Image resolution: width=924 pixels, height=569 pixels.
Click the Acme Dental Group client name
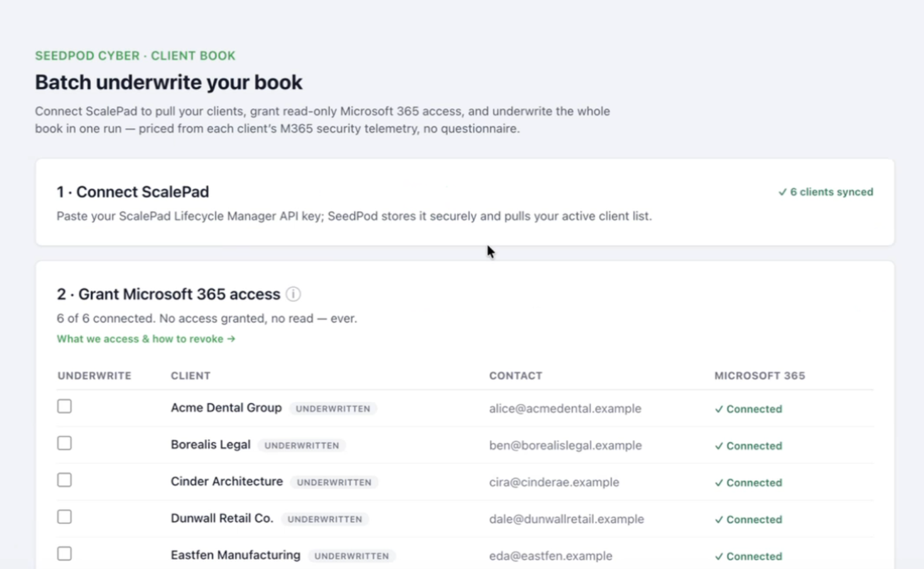tap(226, 408)
